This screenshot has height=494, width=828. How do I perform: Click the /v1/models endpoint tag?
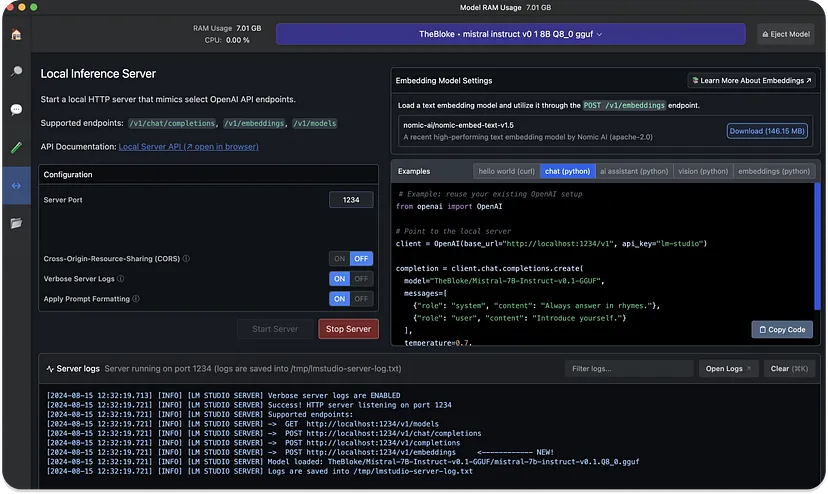315,124
